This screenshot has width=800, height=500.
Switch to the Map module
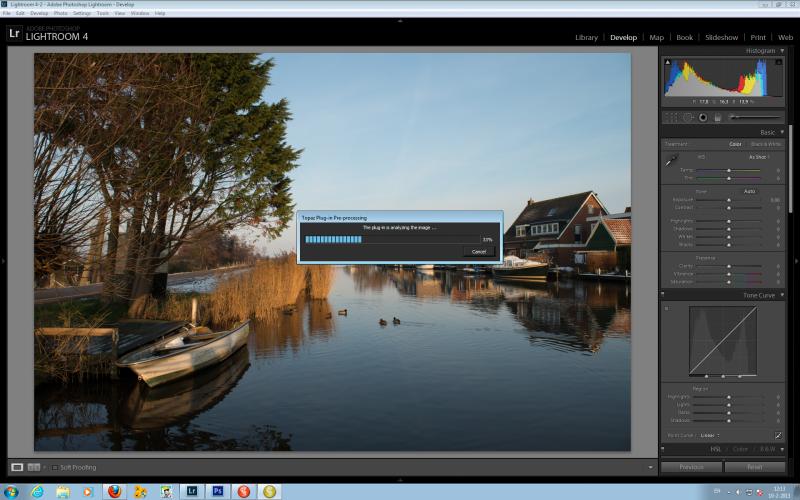pos(657,37)
